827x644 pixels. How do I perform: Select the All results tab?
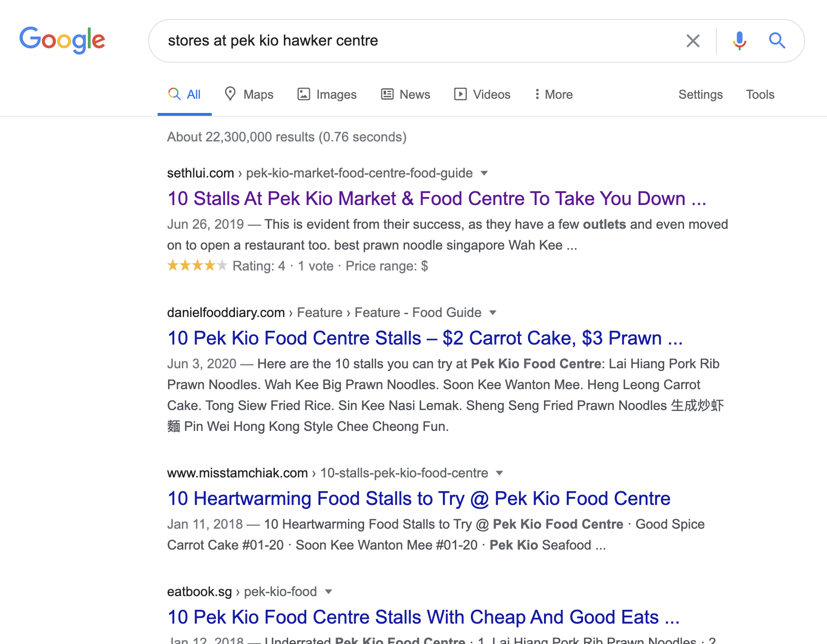pyautogui.click(x=185, y=94)
